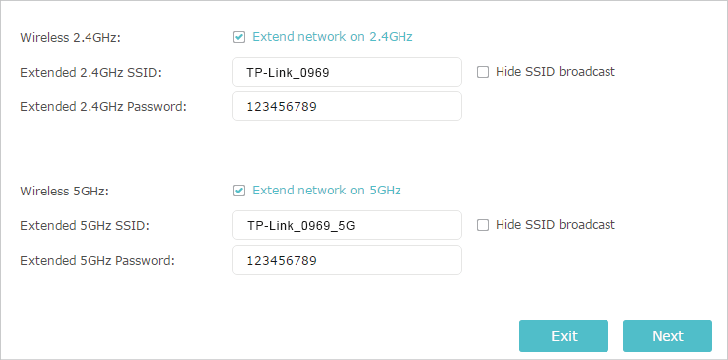Click the Next button

click(x=667, y=336)
